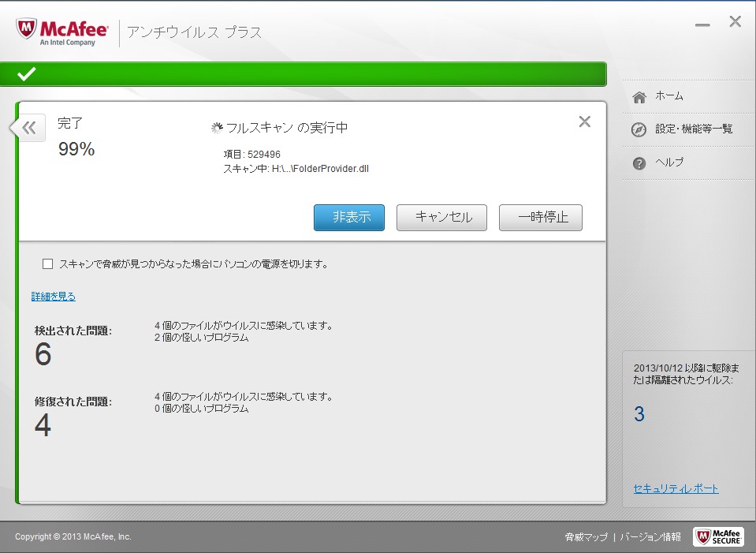Open バージョン情報 in the footer

pyautogui.click(x=650, y=536)
